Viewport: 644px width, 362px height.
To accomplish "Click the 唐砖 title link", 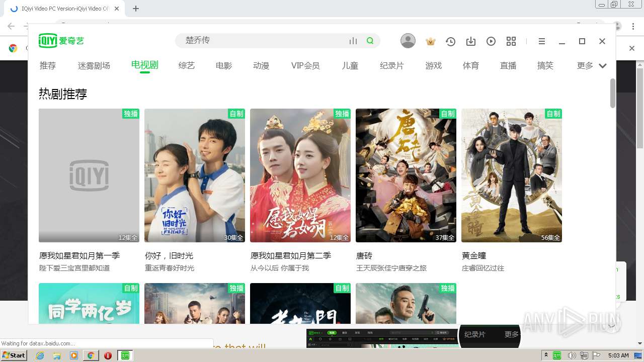I will 364,255.
